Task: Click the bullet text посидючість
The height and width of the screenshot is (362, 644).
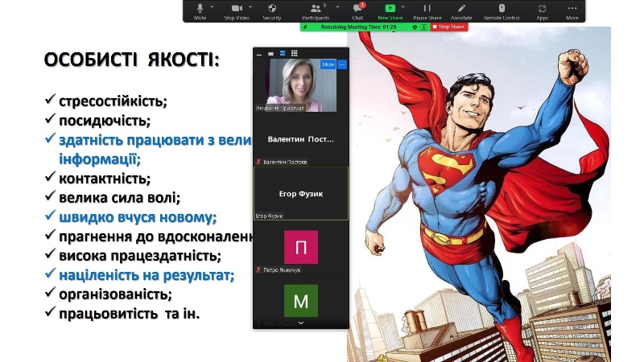Action: [105, 121]
